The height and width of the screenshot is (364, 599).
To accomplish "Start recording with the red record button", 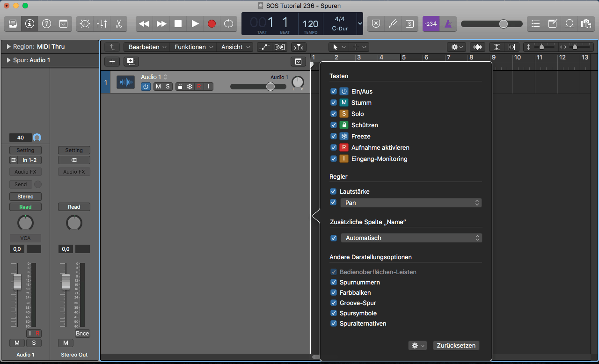I will [x=212, y=23].
